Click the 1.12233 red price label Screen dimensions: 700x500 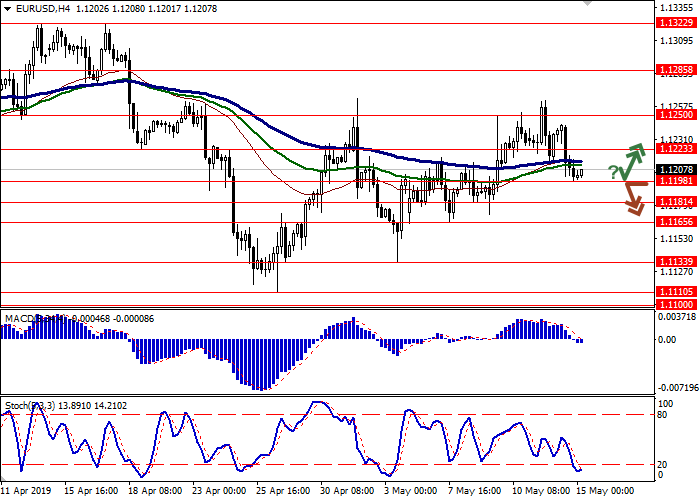point(676,149)
